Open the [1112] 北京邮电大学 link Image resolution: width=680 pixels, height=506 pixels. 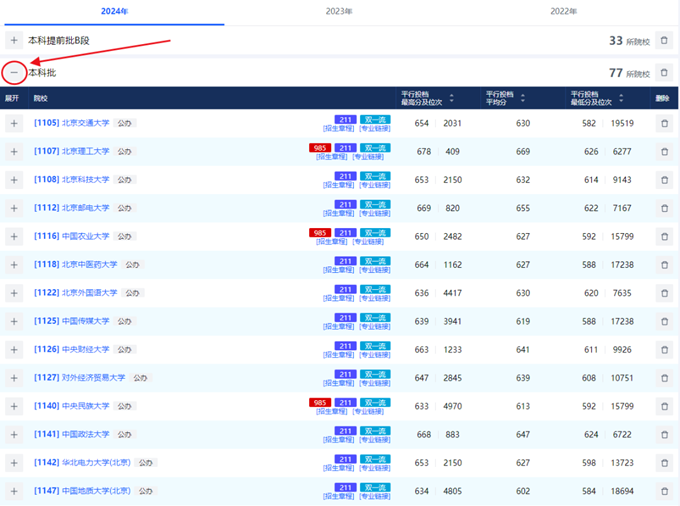pyautogui.click(x=72, y=208)
